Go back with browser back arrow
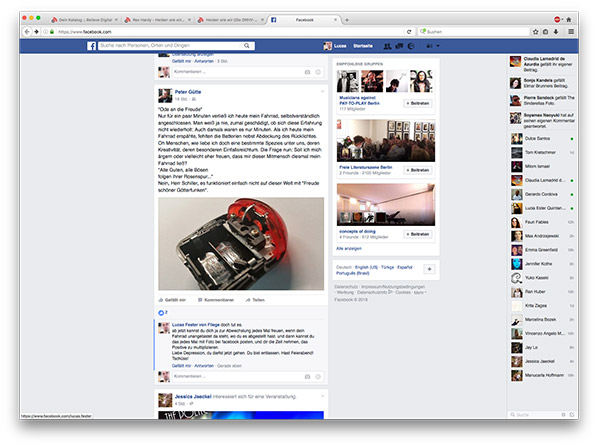Viewport: 598px width, 447px height. [27, 32]
